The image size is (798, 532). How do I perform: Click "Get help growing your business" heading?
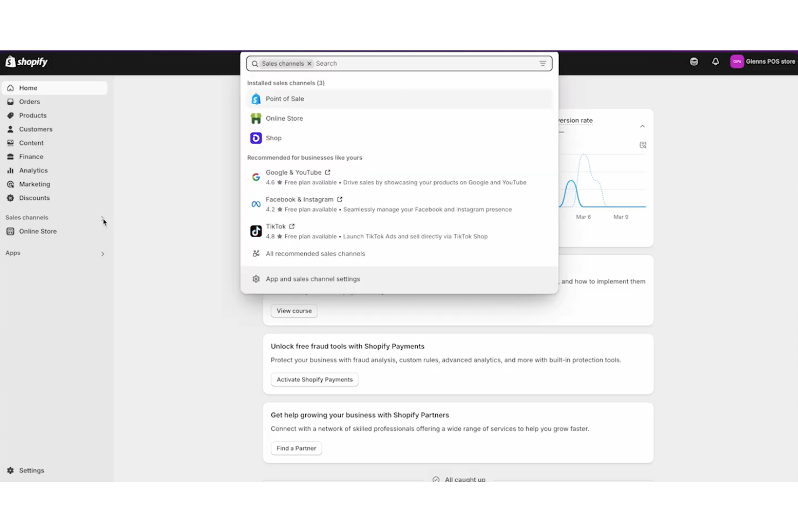360,415
